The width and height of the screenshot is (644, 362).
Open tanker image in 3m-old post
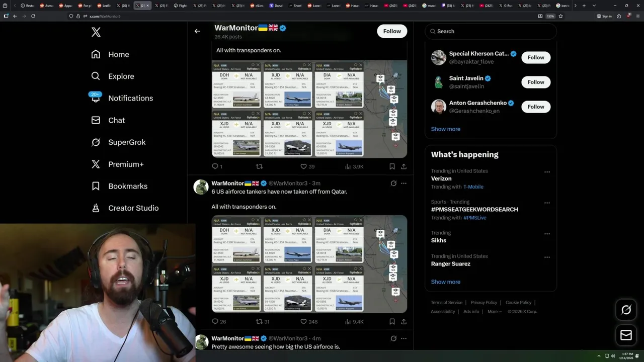[309, 264]
